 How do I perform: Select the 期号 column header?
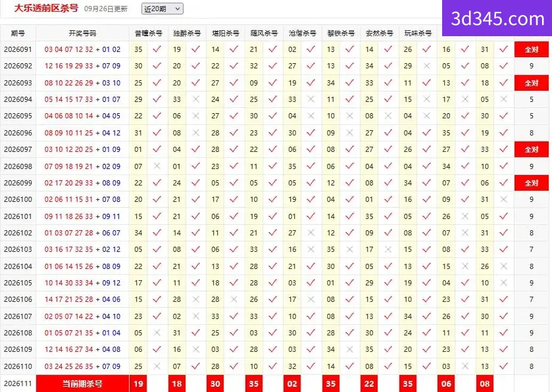(18, 34)
